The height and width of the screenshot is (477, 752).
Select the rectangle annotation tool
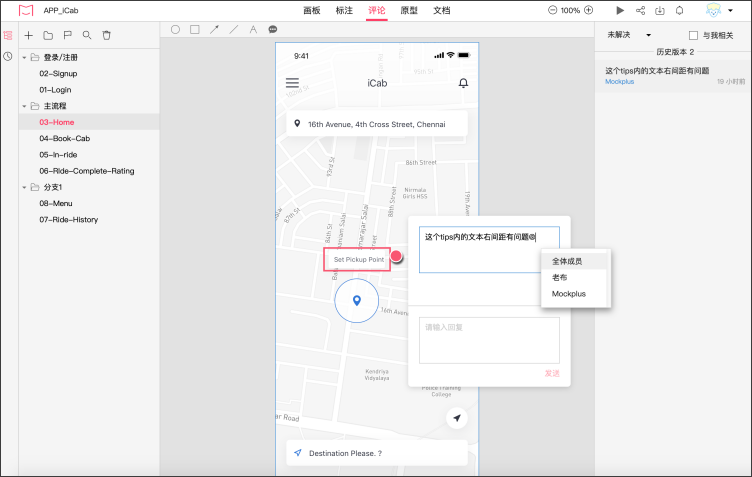pyautogui.click(x=194, y=30)
